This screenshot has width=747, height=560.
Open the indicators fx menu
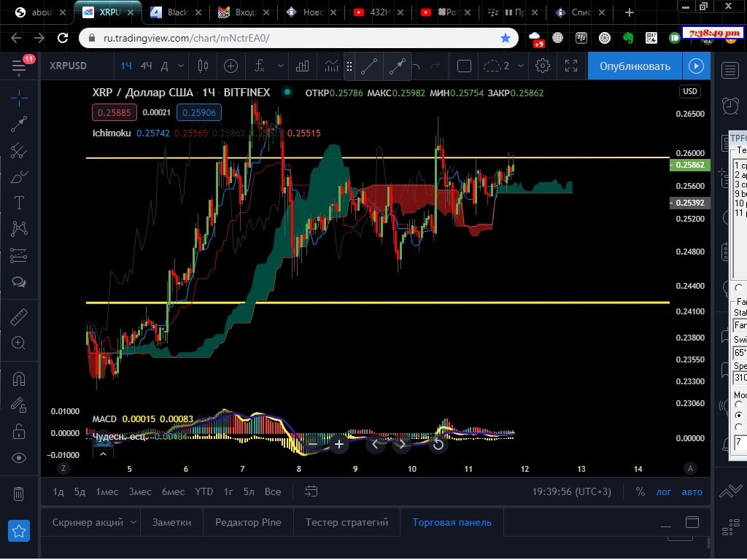click(x=259, y=66)
